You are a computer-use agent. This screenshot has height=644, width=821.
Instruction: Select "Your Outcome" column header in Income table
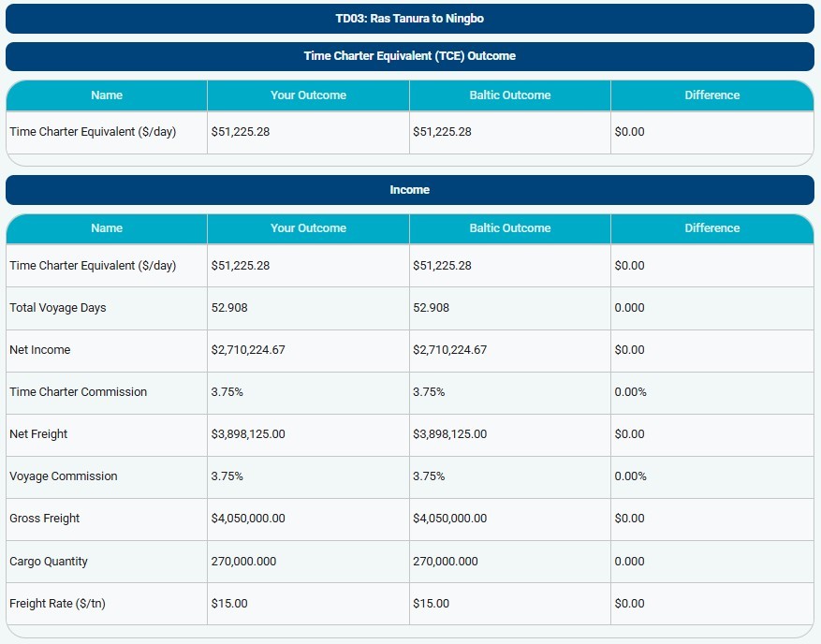(308, 228)
